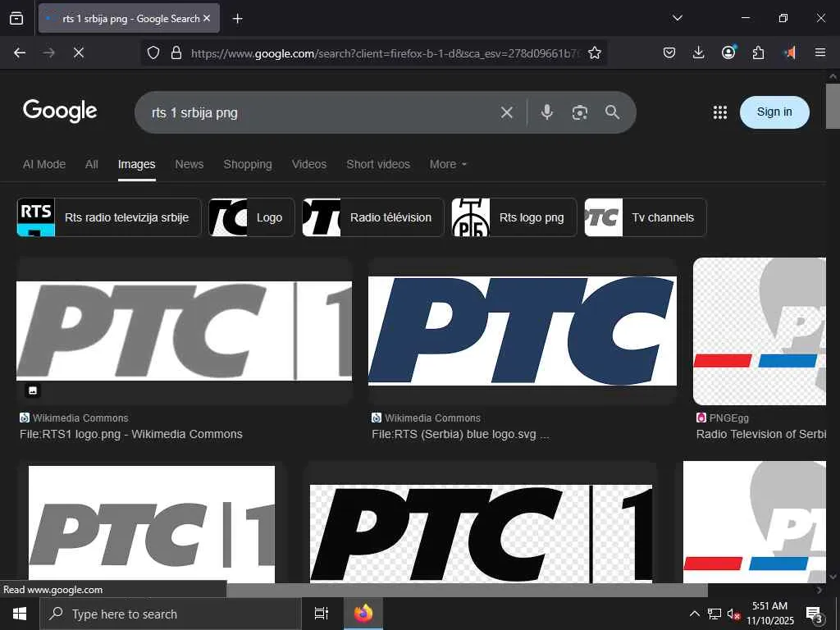Click the vertical page scrollbar
Image resolution: width=840 pixels, height=630 pixels.
[833, 106]
